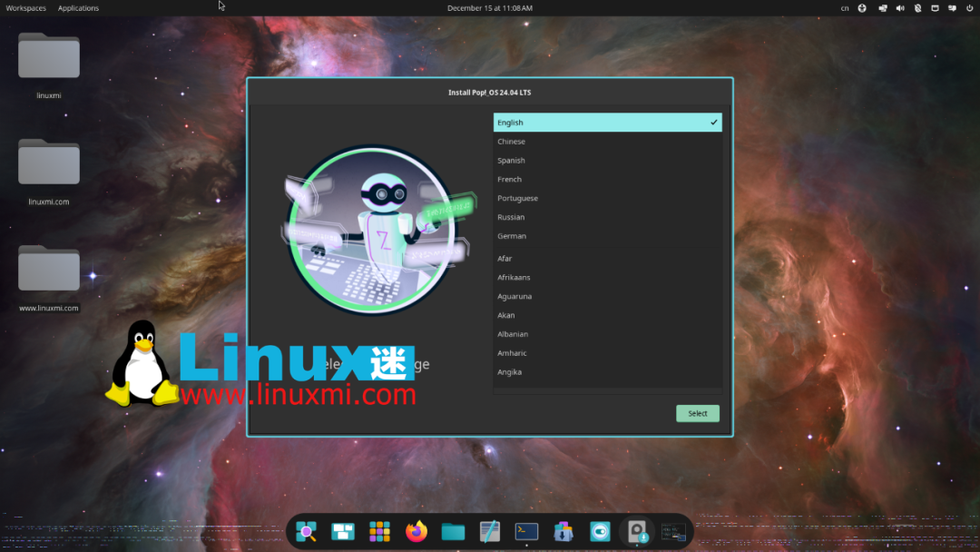Open the accessibility menu in top bar
The width and height of the screenshot is (980, 552).
pyautogui.click(x=862, y=8)
